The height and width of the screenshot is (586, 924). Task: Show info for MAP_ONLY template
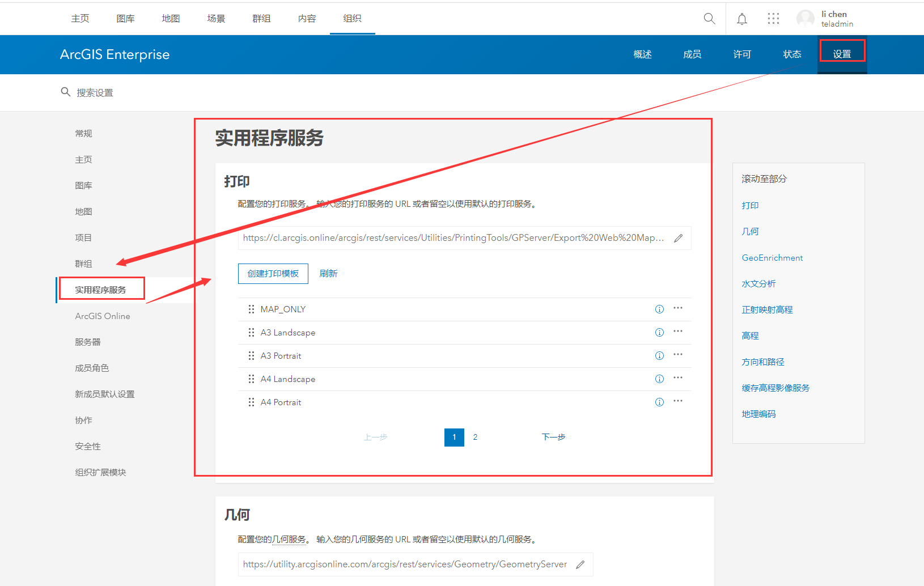[659, 309]
